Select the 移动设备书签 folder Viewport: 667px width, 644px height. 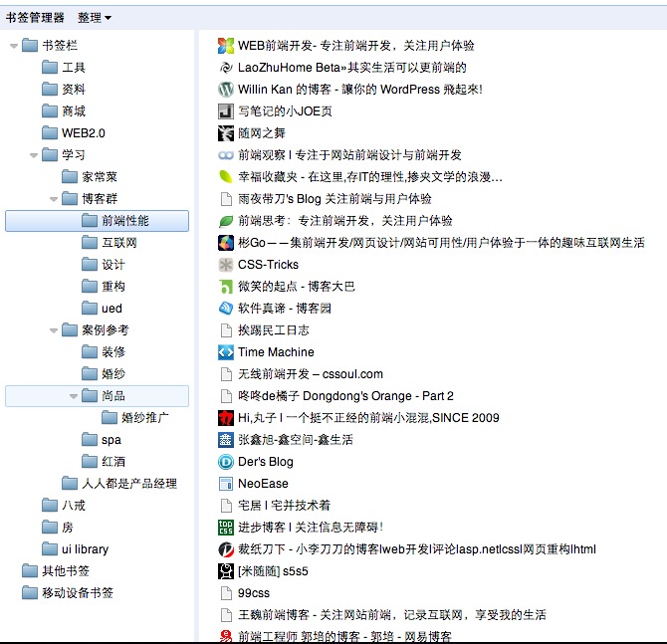(x=68, y=593)
